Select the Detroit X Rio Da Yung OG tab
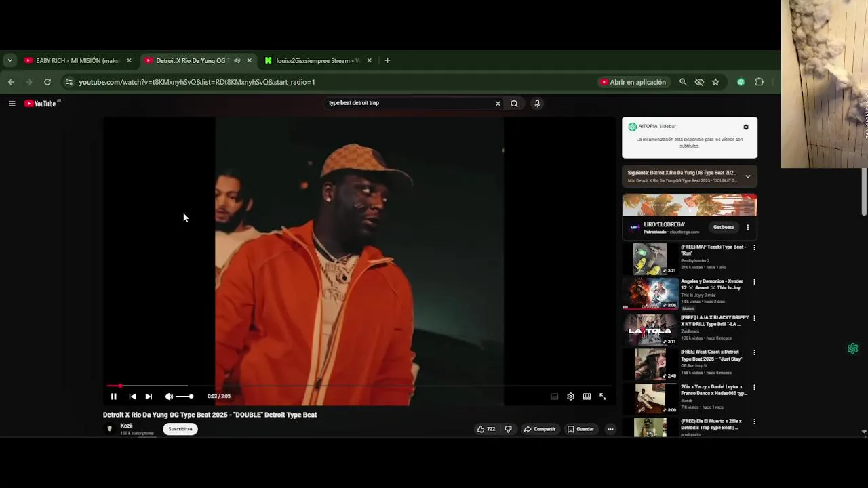868x488 pixels. pyautogui.click(x=193, y=60)
